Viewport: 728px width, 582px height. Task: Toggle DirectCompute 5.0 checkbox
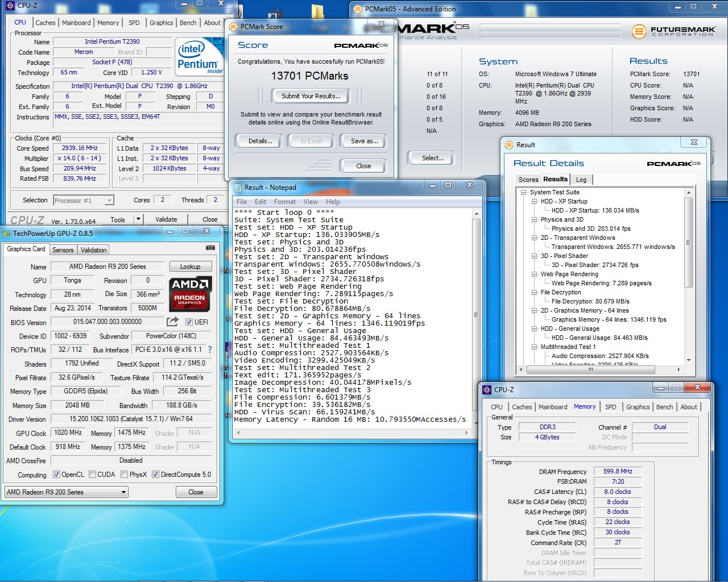click(x=155, y=475)
